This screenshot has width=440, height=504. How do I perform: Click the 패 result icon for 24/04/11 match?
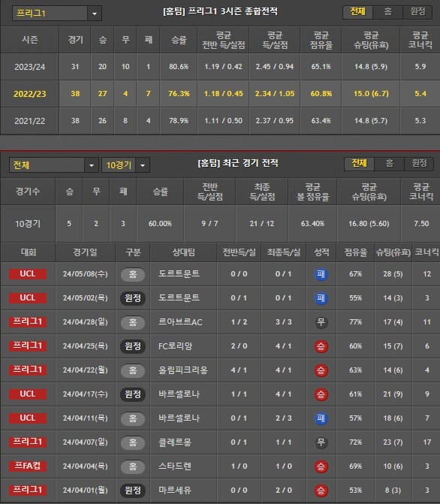pos(321,418)
